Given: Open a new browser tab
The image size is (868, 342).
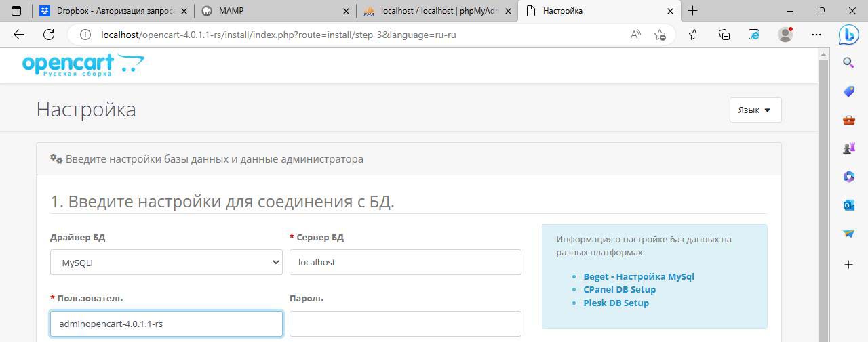Looking at the screenshot, I should (692, 11).
